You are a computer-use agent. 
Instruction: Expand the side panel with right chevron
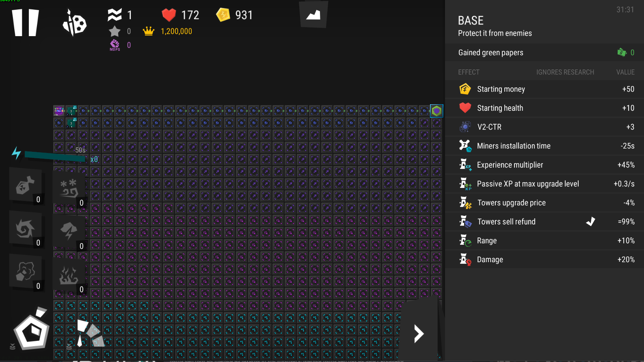(x=419, y=334)
